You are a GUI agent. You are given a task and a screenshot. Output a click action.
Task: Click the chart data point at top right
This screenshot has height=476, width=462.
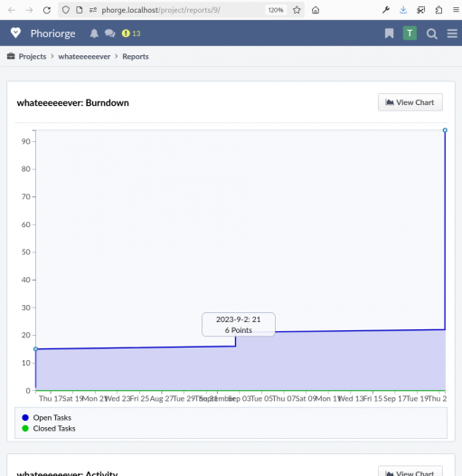coord(445,130)
